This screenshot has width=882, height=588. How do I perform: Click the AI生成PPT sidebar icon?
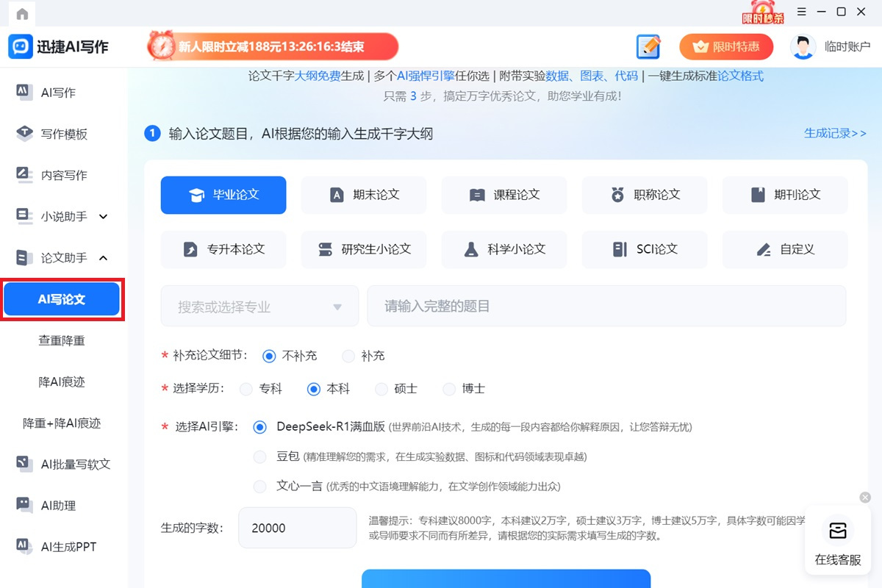(24, 546)
